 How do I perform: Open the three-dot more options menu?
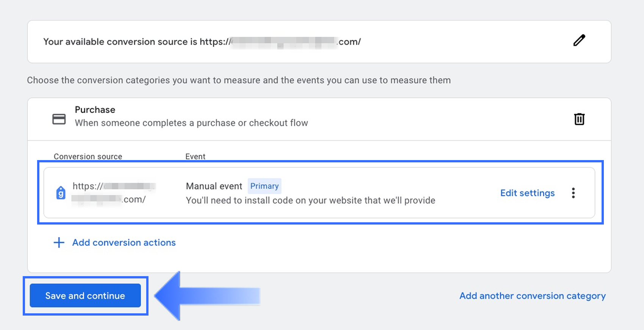[x=573, y=193]
